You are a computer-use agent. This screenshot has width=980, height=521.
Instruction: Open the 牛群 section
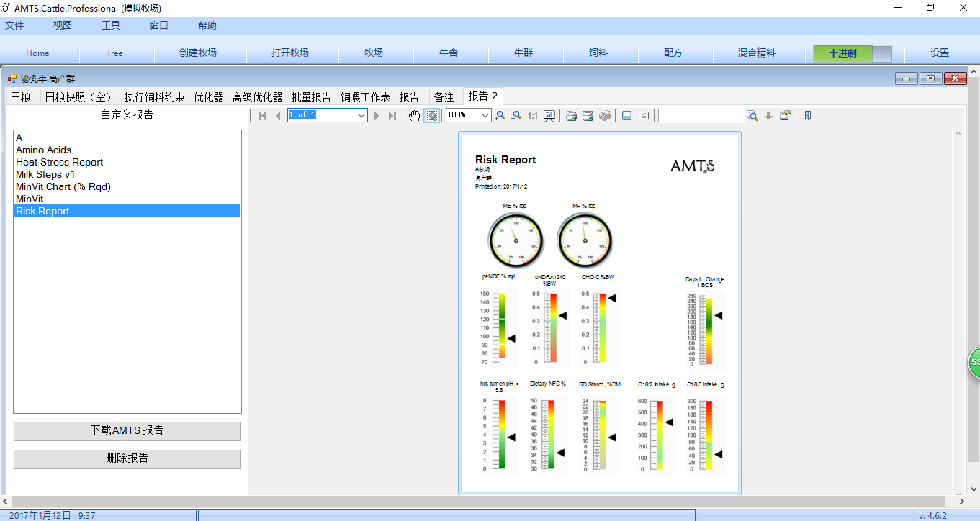coord(523,53)
